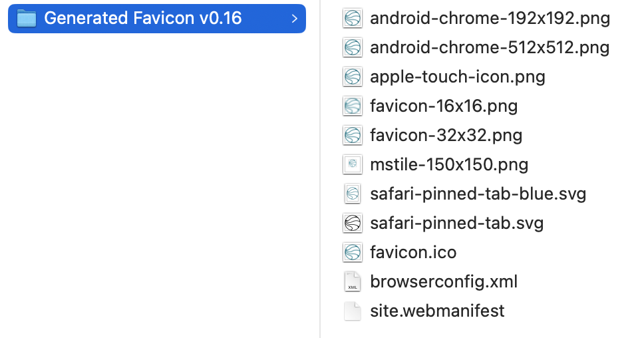
Task: Select favicon.ico file name
Action: (x=413, y=252)
